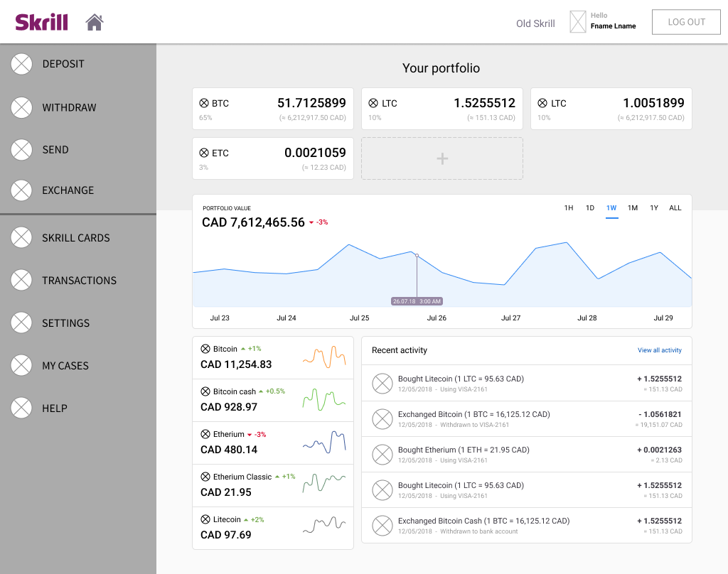Click the Jul 26 chart axis label

[x=437, y=318]
